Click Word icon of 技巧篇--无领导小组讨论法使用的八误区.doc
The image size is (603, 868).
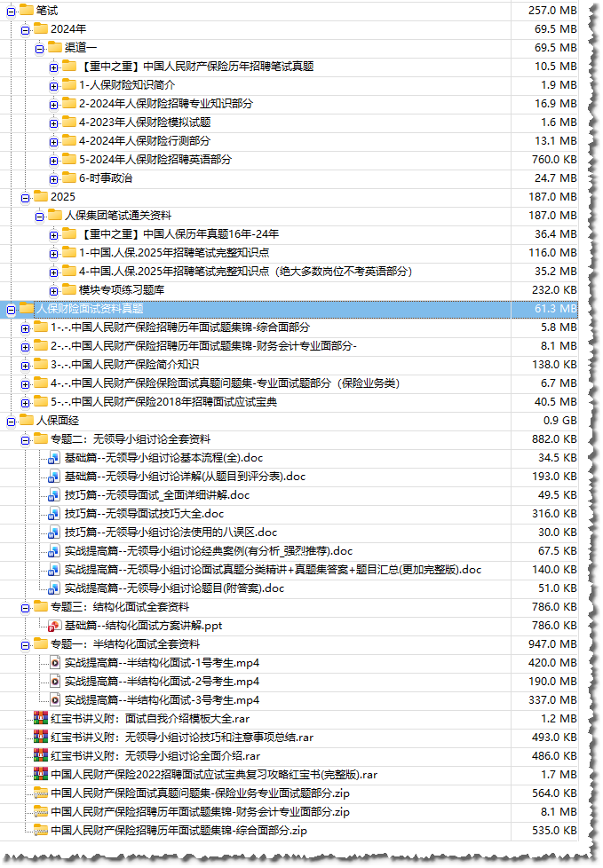click(54, 533)
